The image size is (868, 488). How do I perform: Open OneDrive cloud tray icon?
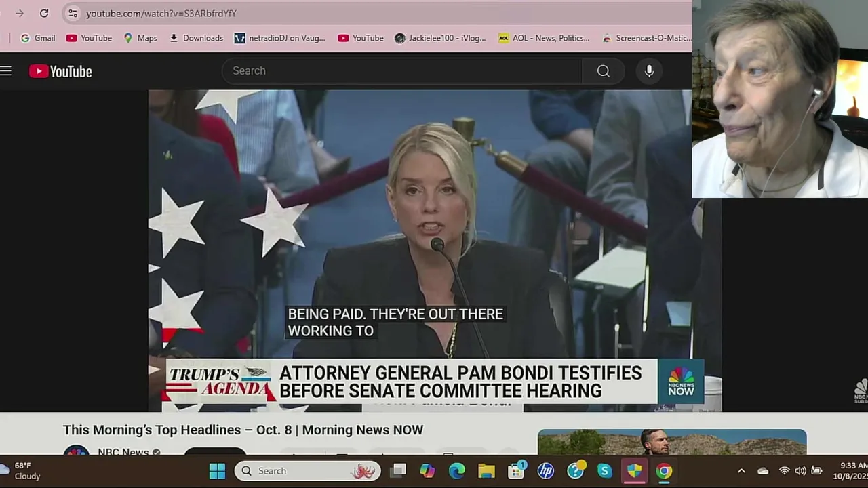[763, 470]
